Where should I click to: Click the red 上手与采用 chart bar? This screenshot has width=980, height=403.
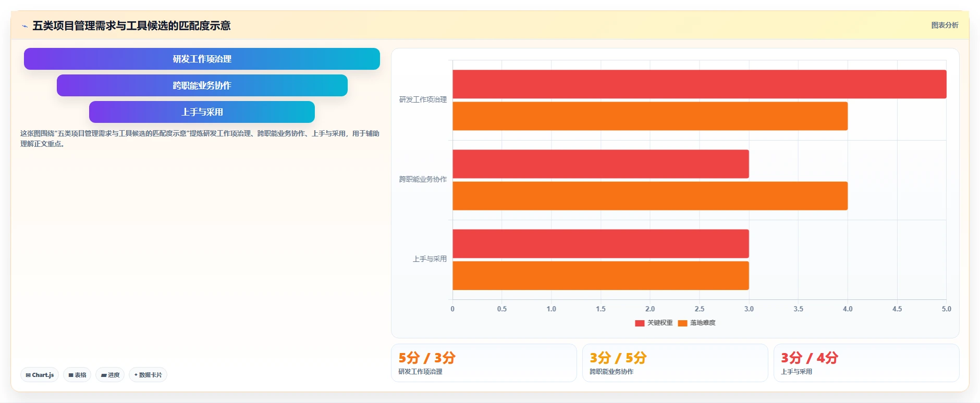[x=601, y=244]
